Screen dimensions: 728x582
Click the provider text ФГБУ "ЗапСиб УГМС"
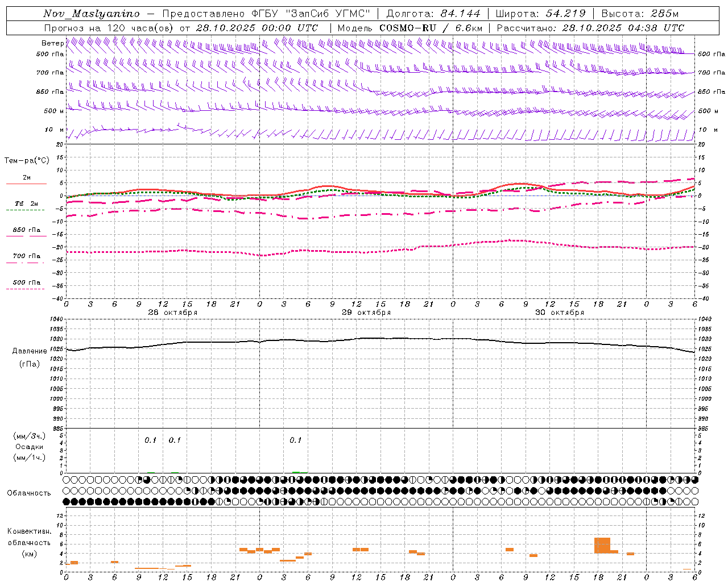311,14
